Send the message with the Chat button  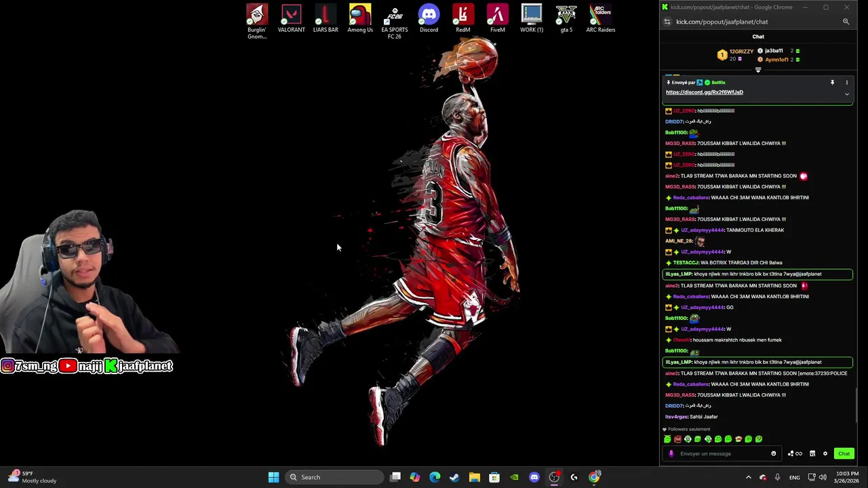click(x=844, y=453)
